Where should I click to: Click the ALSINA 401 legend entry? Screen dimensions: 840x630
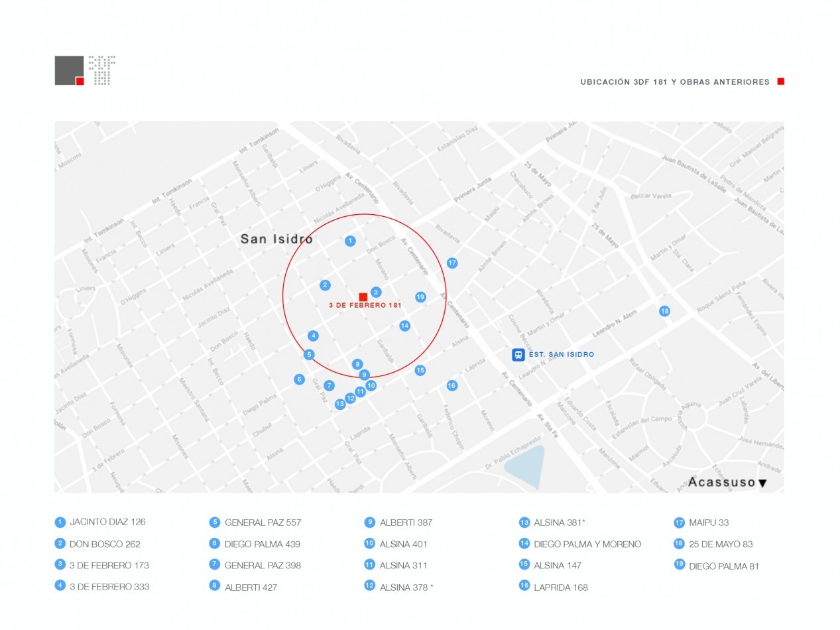pos(404,544)
